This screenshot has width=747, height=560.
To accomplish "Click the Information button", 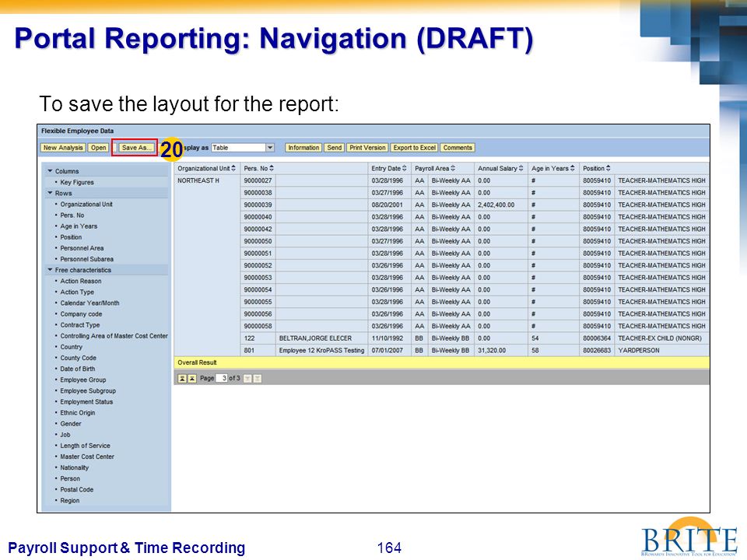I will coord(303,148).
